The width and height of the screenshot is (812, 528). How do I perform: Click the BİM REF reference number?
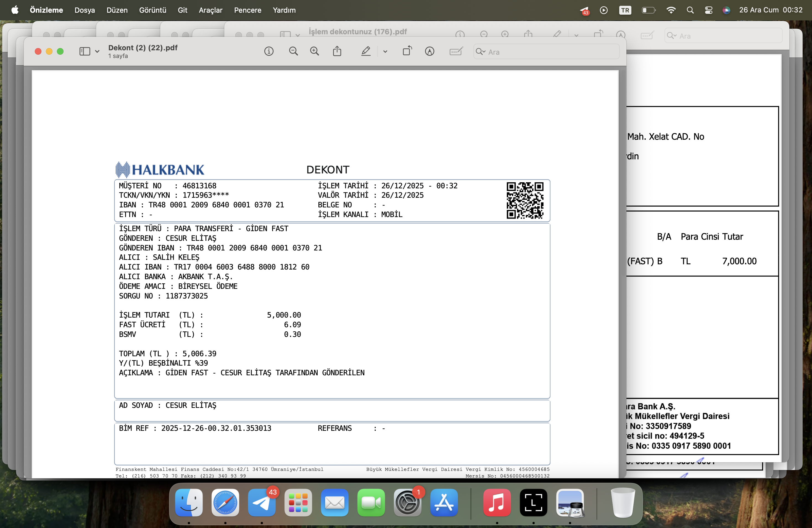click(216, 428)
